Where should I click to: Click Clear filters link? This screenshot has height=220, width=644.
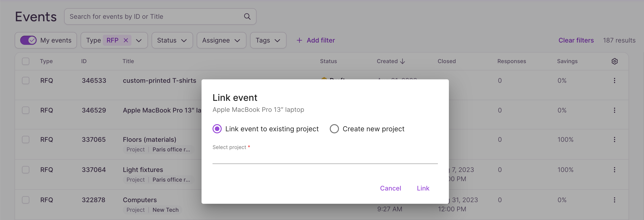[576, 40]
